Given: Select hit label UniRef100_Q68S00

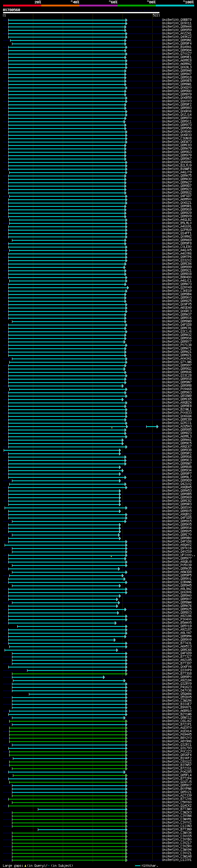Looking at the screenshot, I should [x=177, y=508].
